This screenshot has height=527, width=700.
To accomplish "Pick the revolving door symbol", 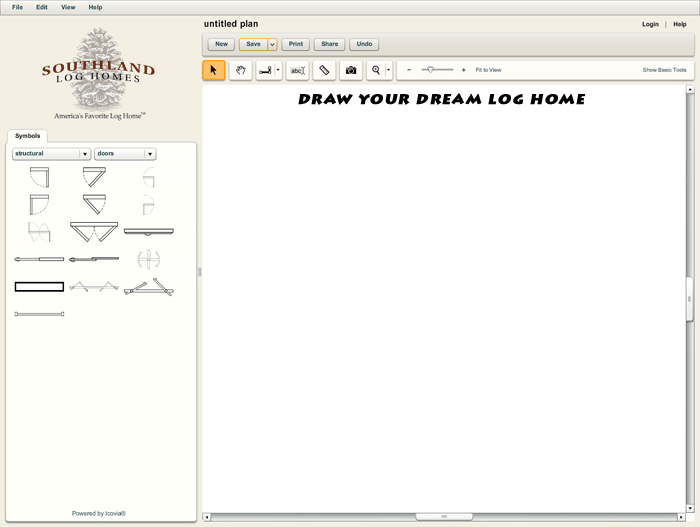I will tap(149, 259).
